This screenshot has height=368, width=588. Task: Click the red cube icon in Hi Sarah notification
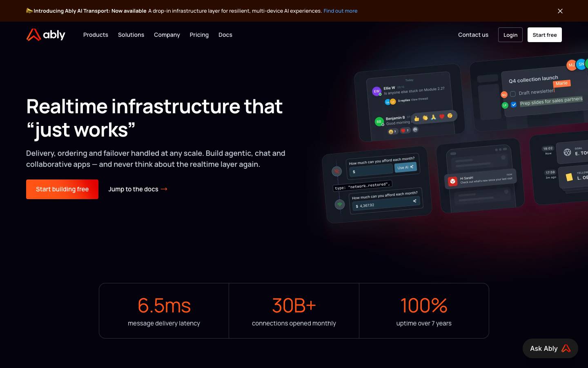coord(452,182)
